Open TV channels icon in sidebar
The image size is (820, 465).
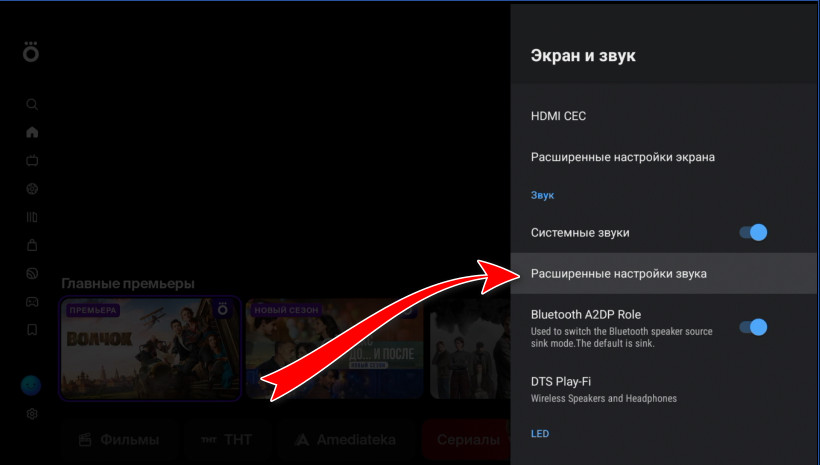(32, 160)
